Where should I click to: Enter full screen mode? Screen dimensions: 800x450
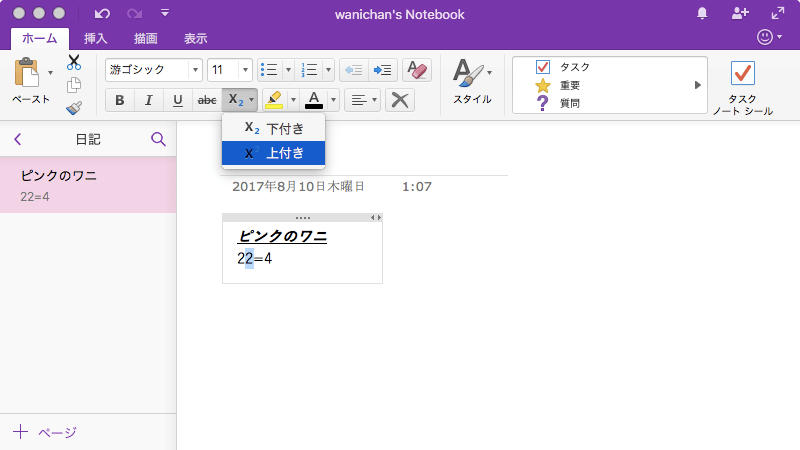click(778, 13)
